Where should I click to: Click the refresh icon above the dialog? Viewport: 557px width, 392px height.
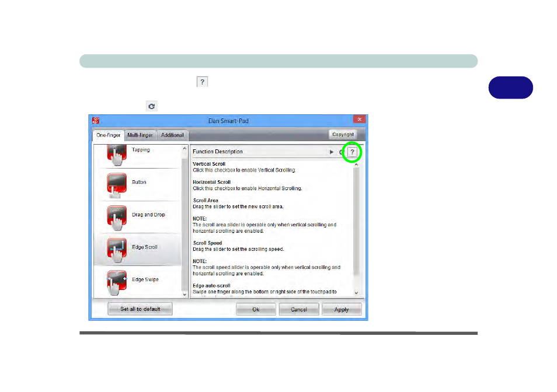point(152,106)
